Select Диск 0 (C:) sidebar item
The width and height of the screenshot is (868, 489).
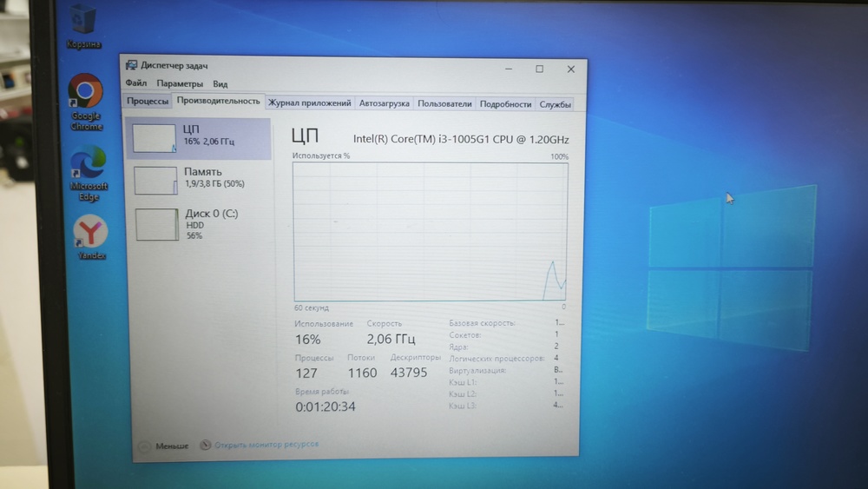pyautogui.click(x=201, y=224)
